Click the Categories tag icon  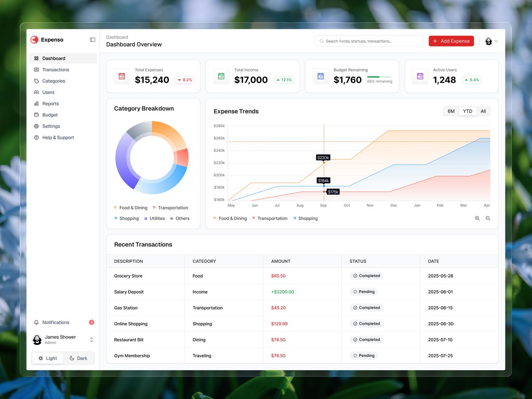coord(36,81)
